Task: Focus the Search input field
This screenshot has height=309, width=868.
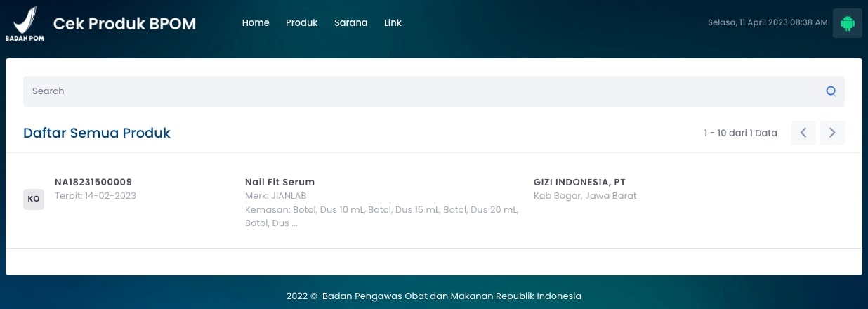Action: tap(421, 91)
